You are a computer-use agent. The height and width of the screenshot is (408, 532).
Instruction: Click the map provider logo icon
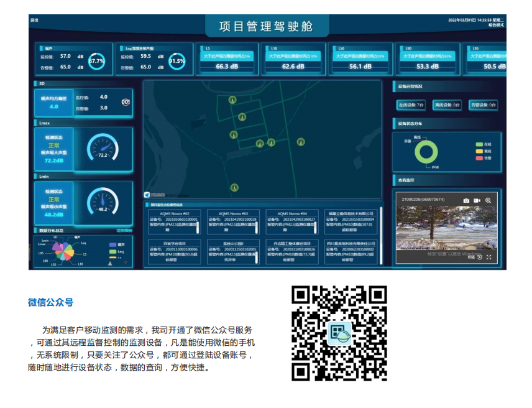(147, 195)
